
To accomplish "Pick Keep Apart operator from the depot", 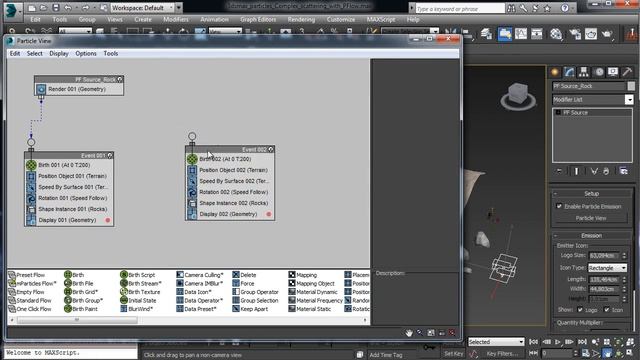I will click(250, 309).
